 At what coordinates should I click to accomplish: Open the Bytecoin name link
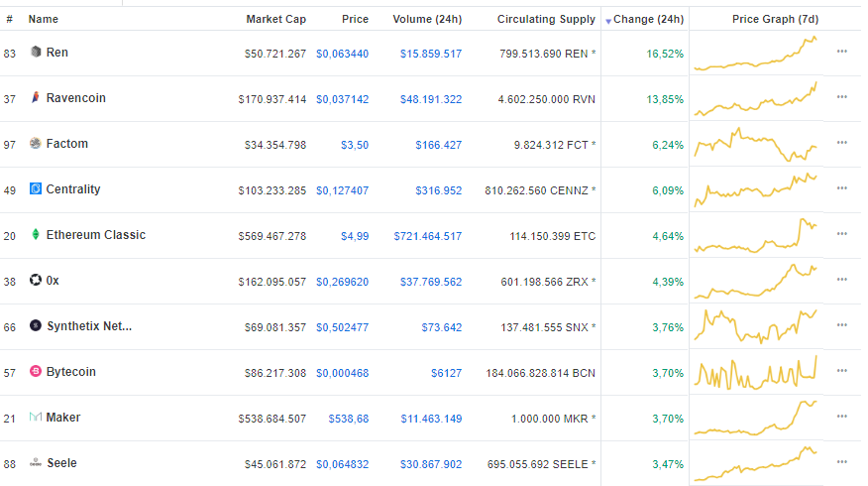click(x=71, y=371)
